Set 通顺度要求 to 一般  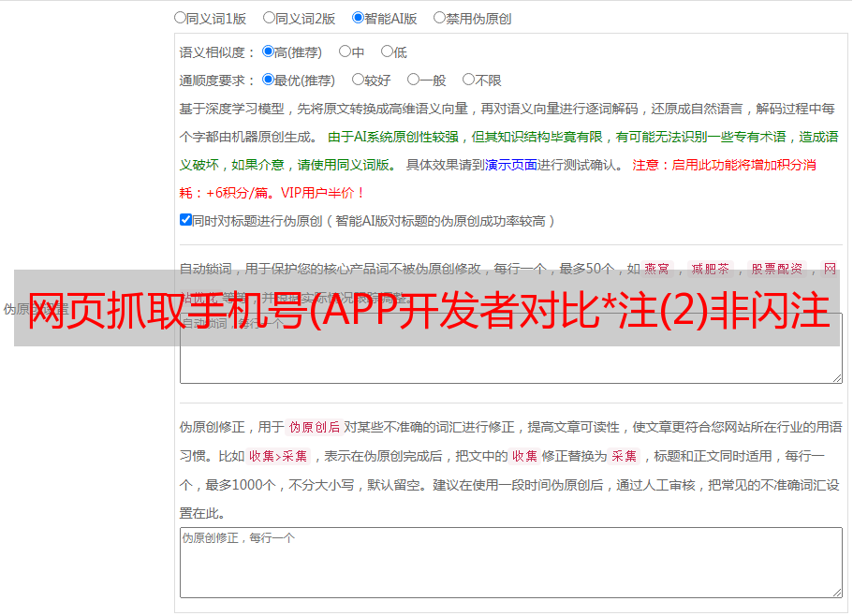pyautogui.click(x=414, y=80)
